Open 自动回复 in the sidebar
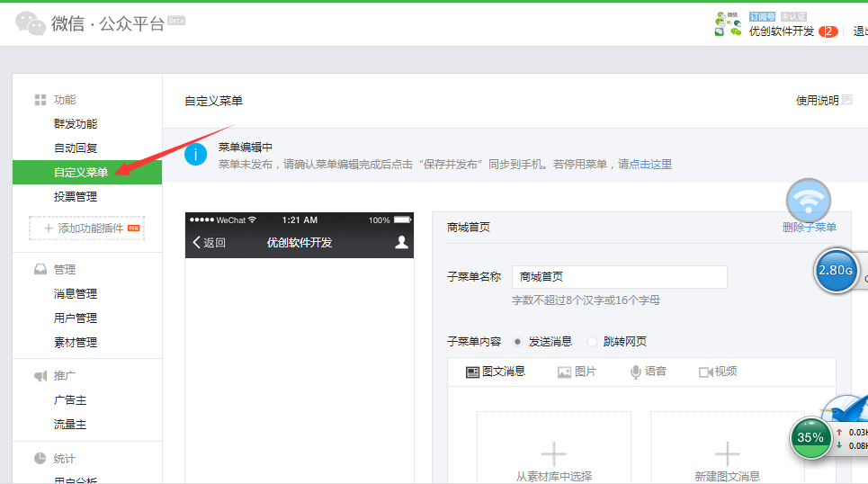Viewport: 868px width, 484px height. coord(76,148)
